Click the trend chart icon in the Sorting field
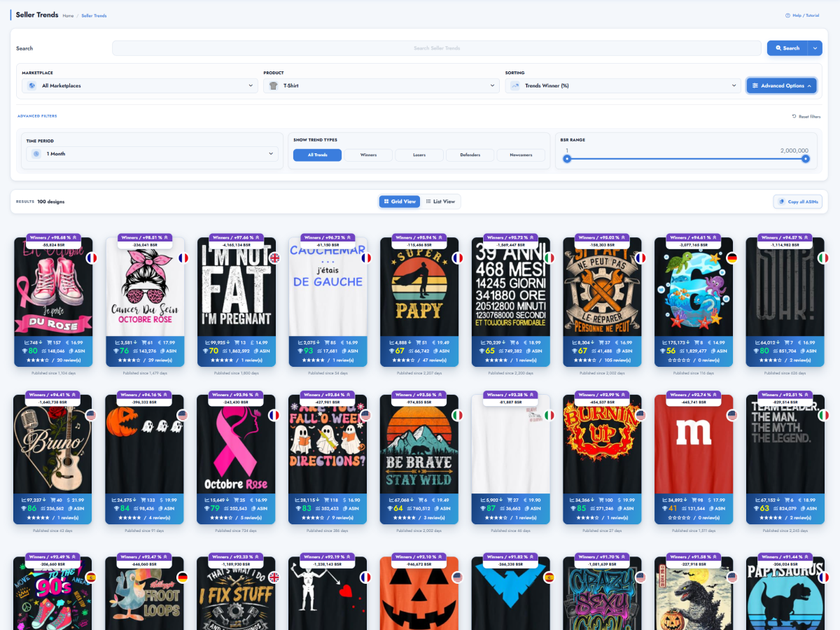The image size is (840, 630). (514, 85)
